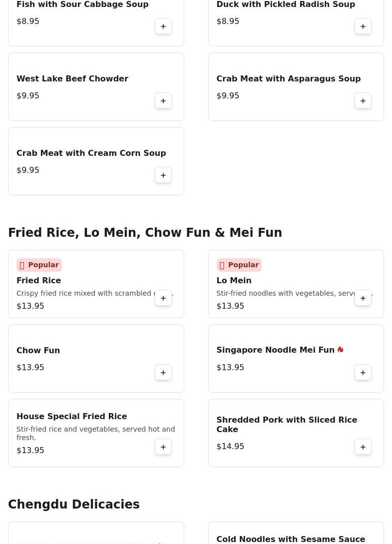
Task: Select the Popular badge on Lo Mein
Action: pyautogui.click(x=239, y=265)
